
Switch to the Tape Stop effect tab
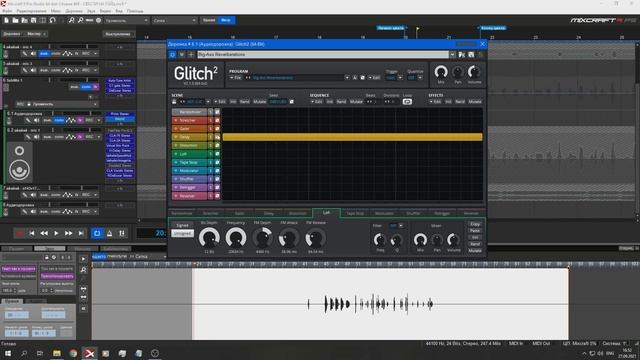(355, 213)
